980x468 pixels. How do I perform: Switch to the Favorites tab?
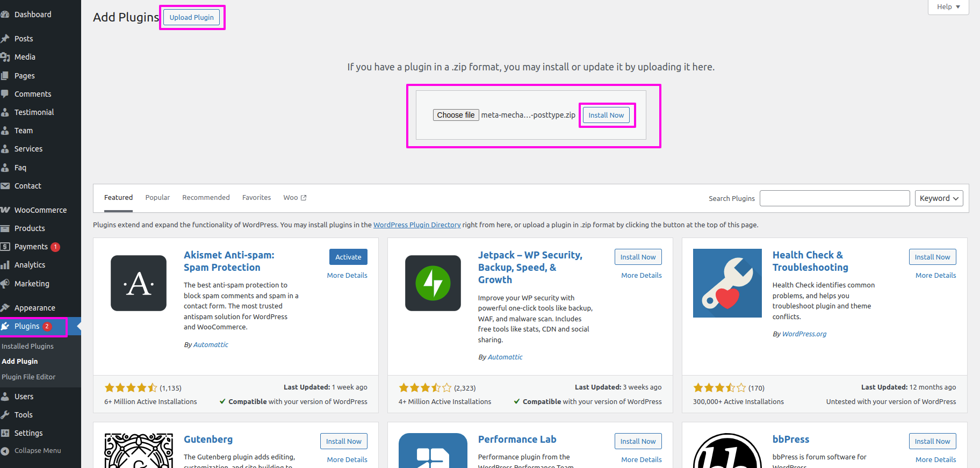pos(256,198)
